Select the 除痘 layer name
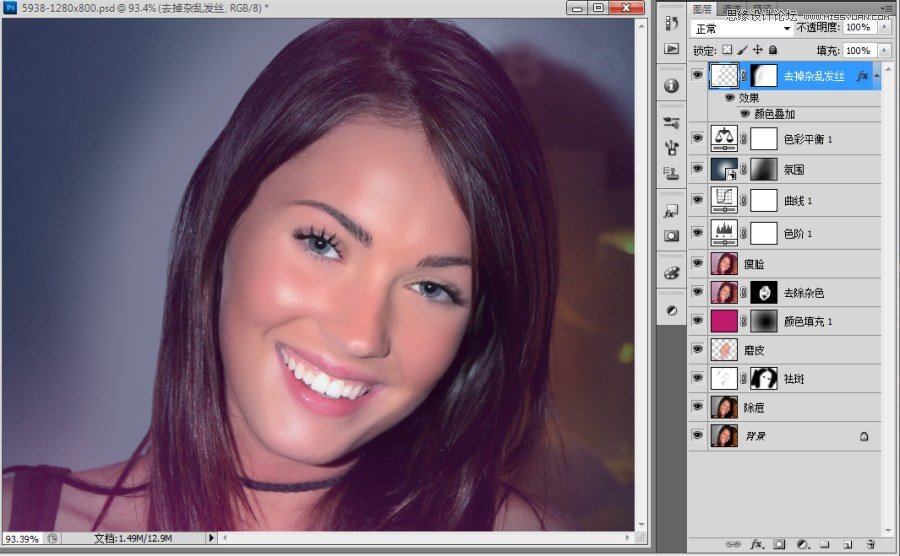This screenshot has width=900, height=556. coord(754,408)
